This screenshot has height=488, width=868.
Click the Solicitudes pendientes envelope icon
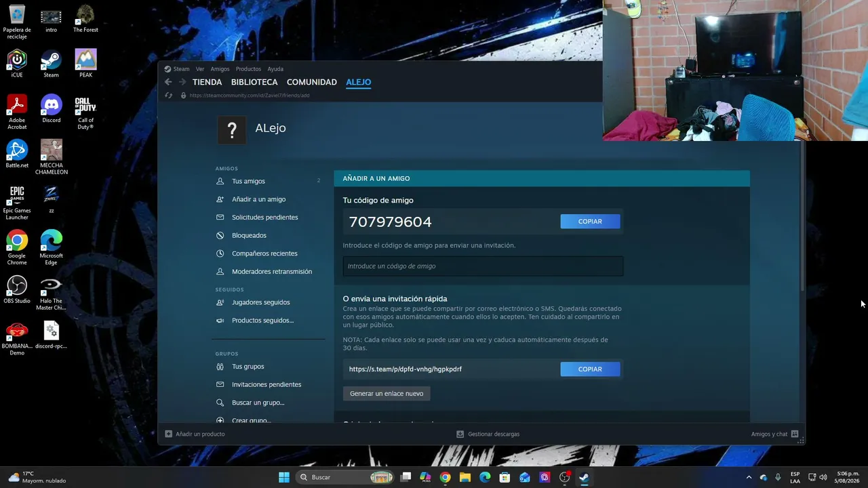coord(220,218)
